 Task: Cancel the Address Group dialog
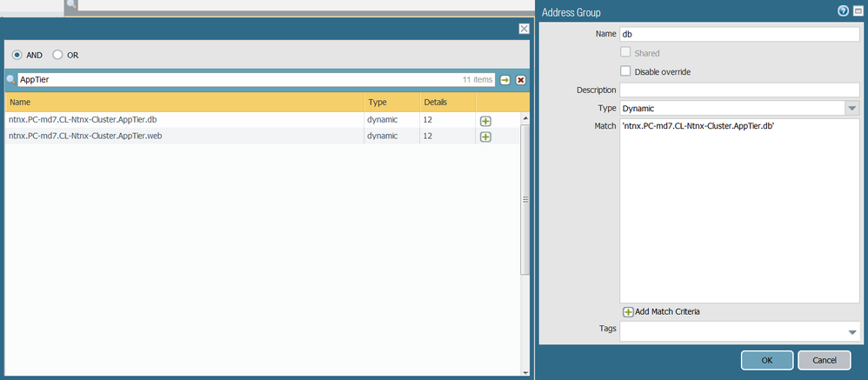(824, 360)
